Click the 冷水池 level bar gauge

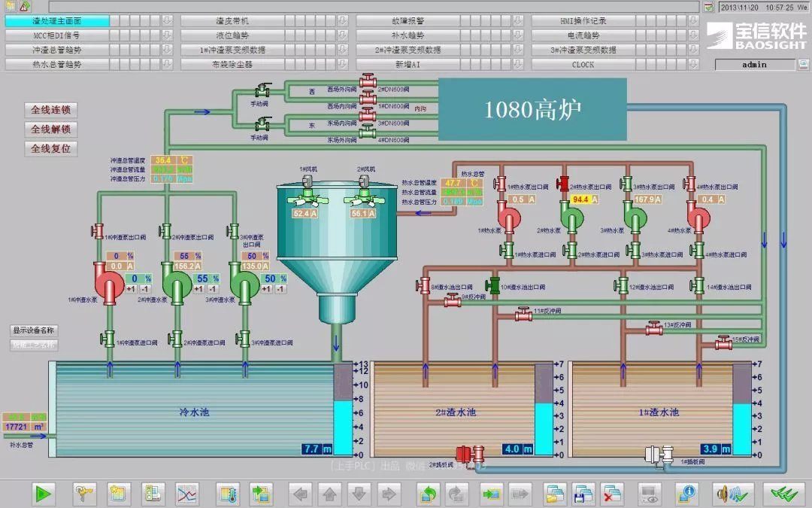[x=343, y=409]
